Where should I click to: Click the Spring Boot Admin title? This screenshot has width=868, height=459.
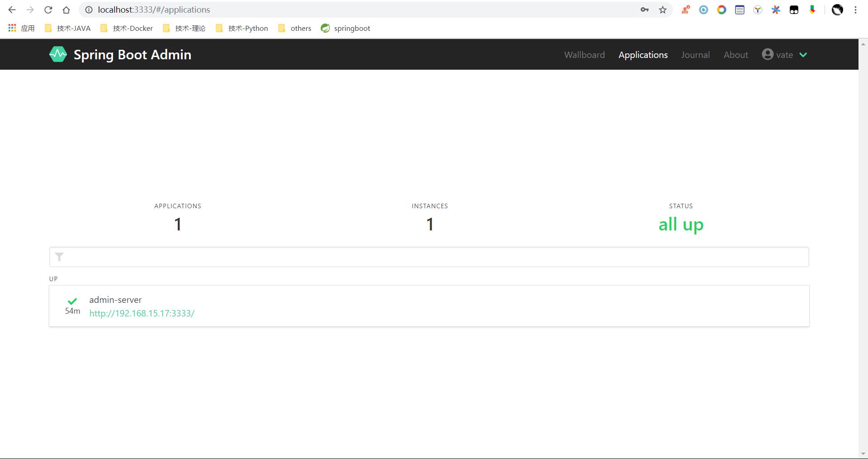133,55
